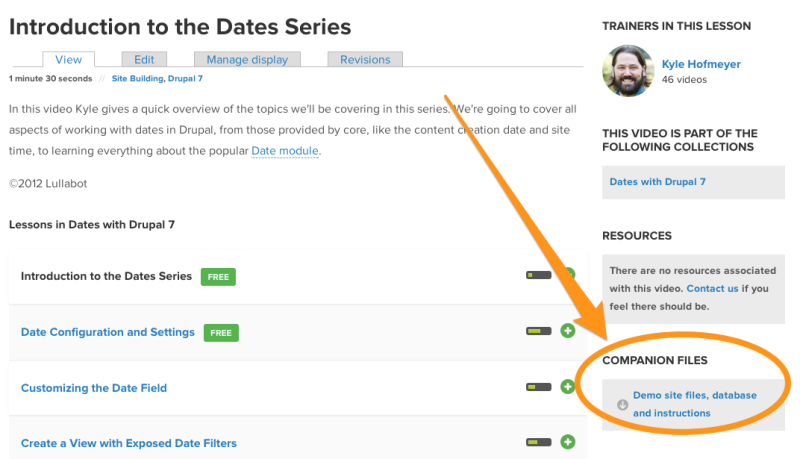Add Date Configuration and Settings to queue

click(x=567, y=330)
